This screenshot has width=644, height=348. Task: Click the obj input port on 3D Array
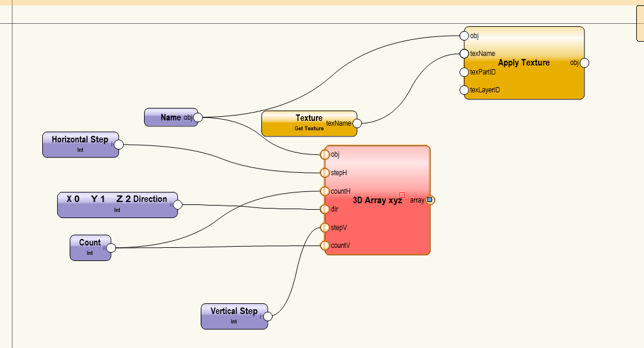(x=324, y=154)
